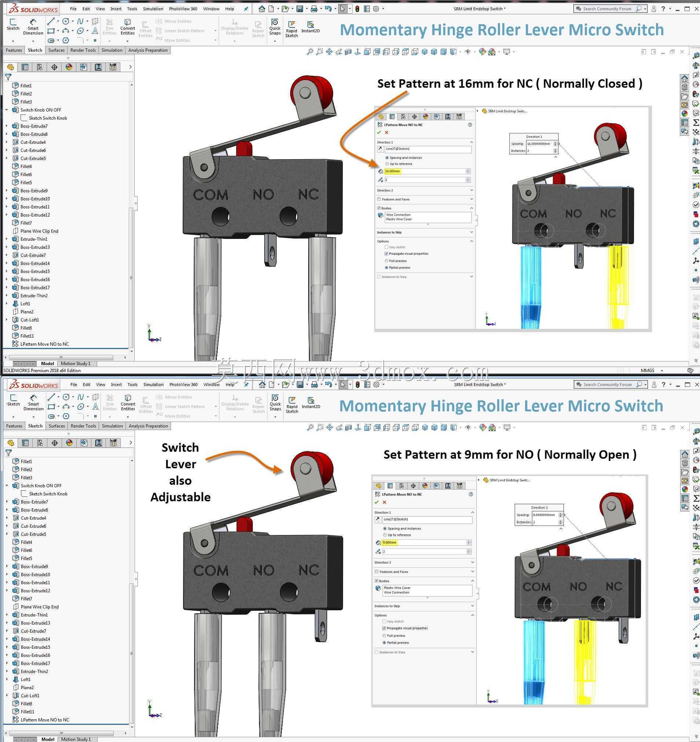This screenshot has height=742, width=700.
Task: Switch to Render Tools tab, bottom window
Action: 83,426
